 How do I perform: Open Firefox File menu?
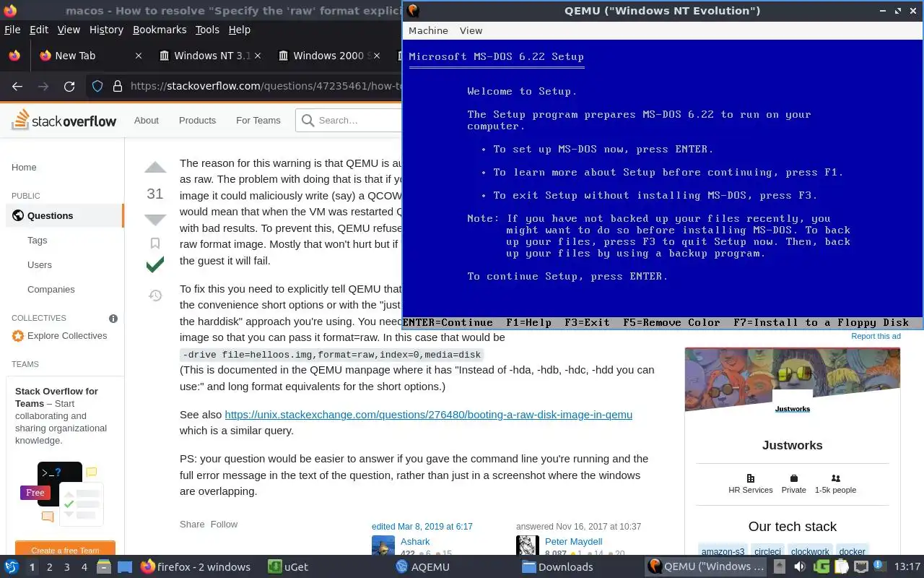tap(12, 30)
